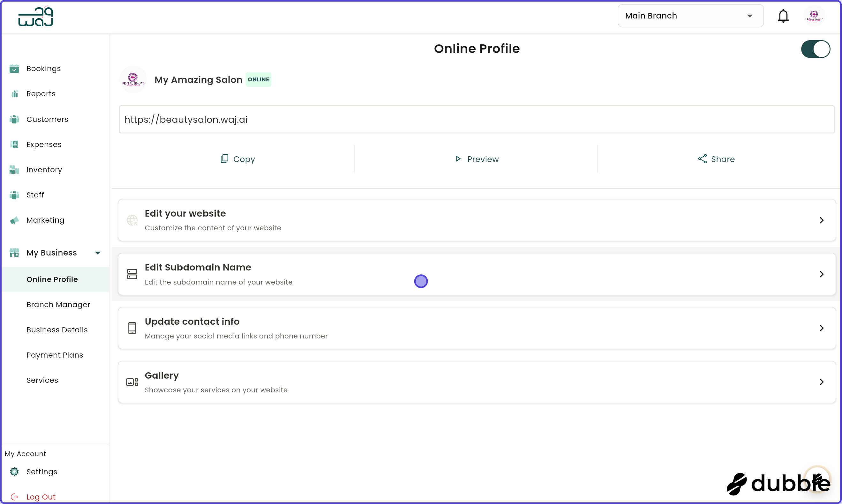Screen dimensions: 842x504
Task: Click Preview to view the website
Action: coord(477,159)
